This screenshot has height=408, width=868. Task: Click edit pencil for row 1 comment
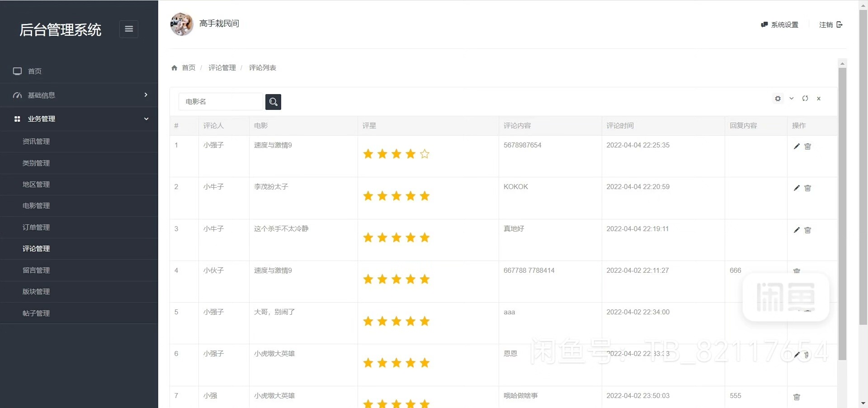click(x=797, y=146)
